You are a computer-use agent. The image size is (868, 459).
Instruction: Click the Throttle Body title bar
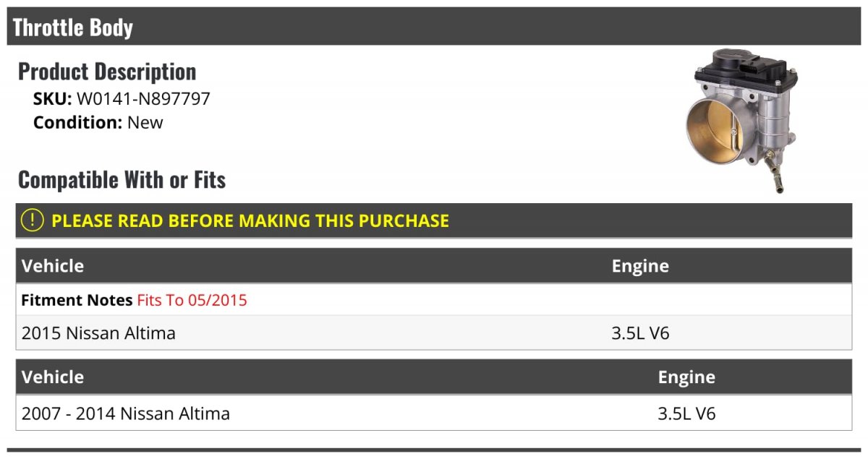[x=72, y=27]
